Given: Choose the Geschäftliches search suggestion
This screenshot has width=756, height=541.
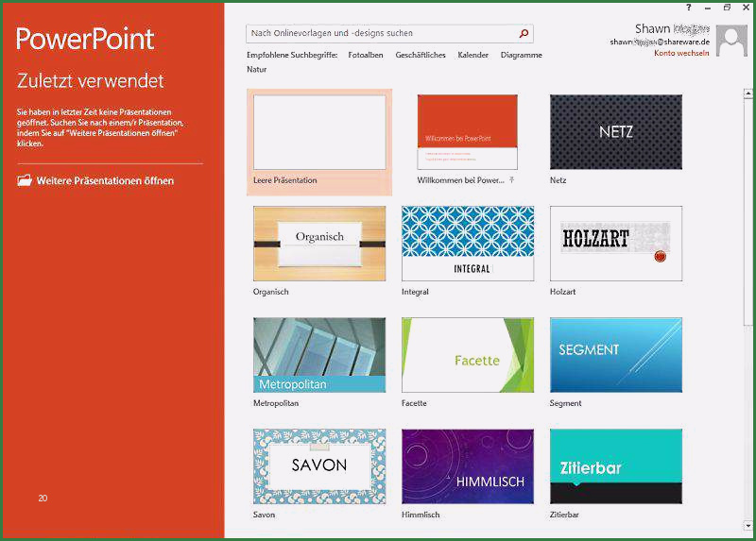Looking at the screenshot, I should [x=421, y=56].
